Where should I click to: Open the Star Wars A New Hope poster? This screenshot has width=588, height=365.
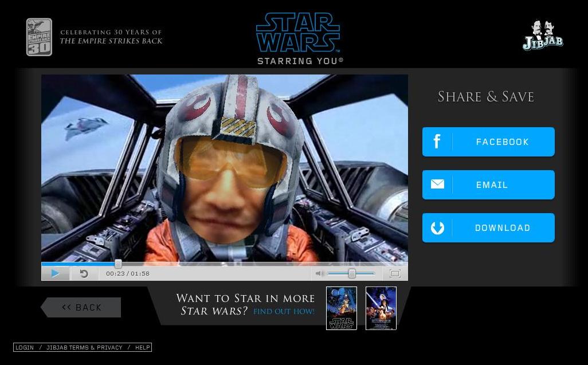tap(341, 308)
